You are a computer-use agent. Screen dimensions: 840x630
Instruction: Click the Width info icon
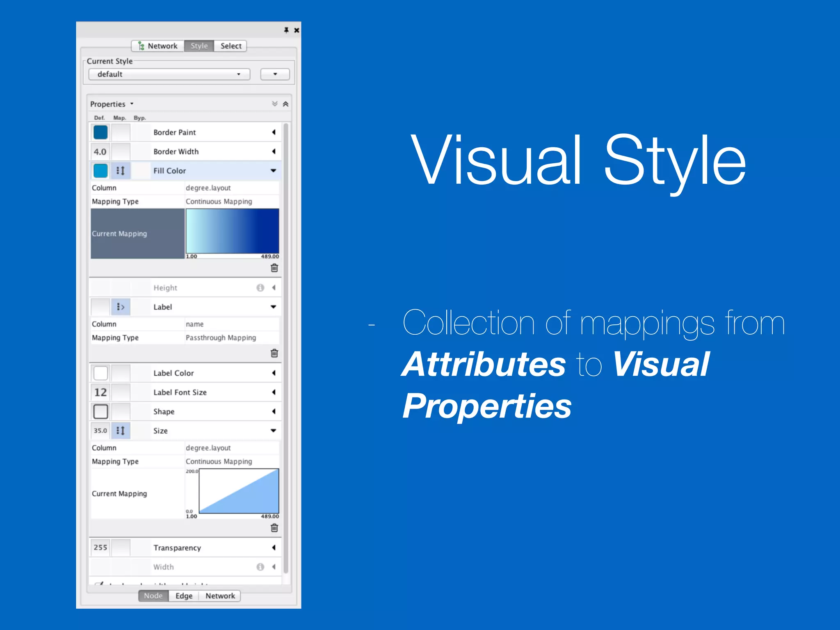click(x=260, y=567)
